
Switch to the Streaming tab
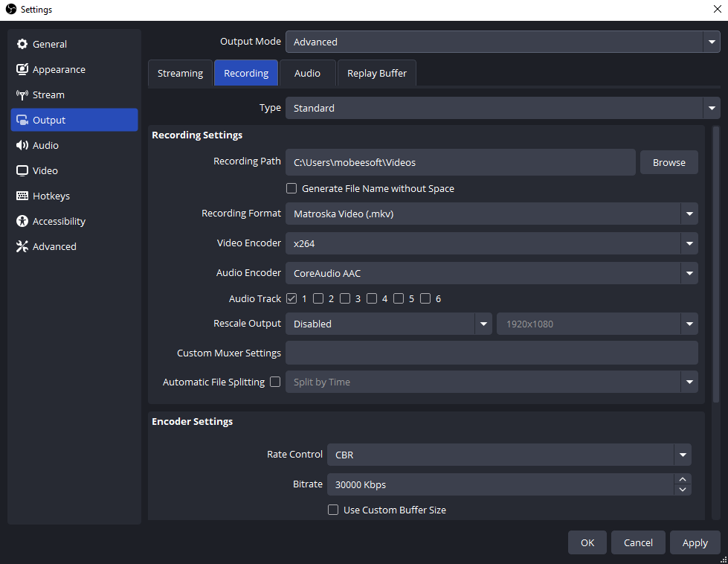[x=180, y=73]
